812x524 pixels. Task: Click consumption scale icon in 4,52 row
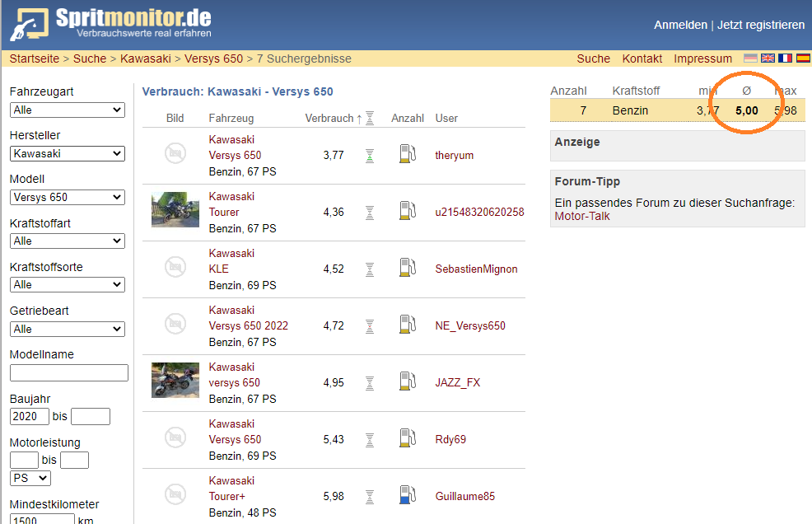tap(370, 269)
